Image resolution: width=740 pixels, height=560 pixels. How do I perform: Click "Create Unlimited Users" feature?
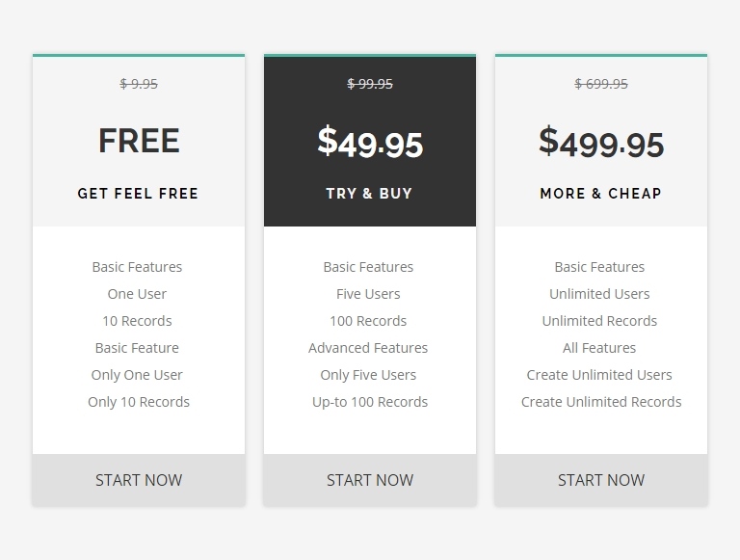(599, 375)
